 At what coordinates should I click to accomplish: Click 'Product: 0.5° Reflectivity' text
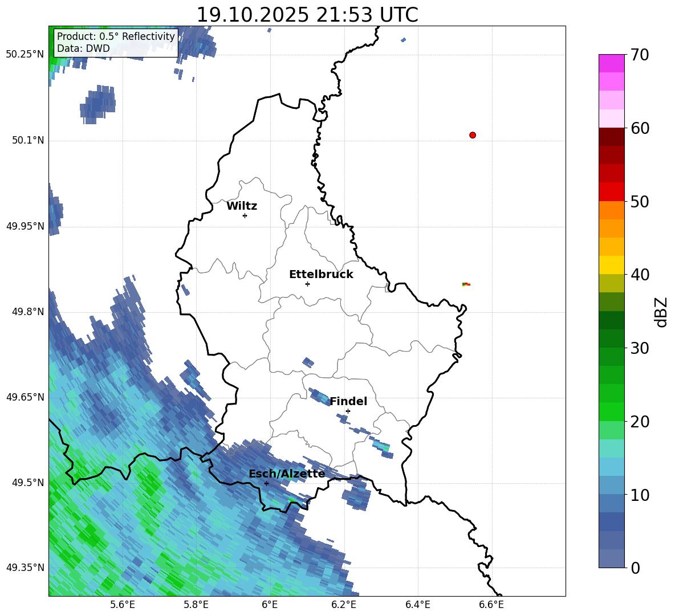(116, 36)
